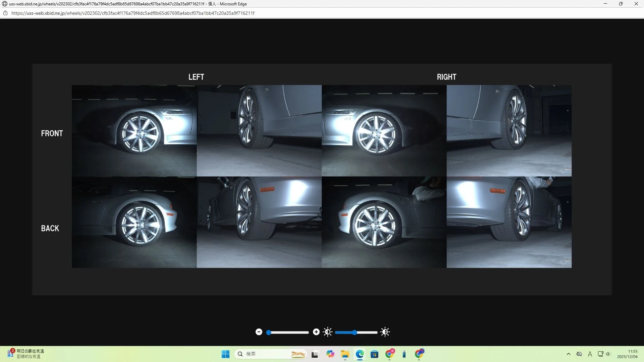This screenshot has height=362, width=644.
Task: Open left front wheel side photo
Action: tap(134, 131)
